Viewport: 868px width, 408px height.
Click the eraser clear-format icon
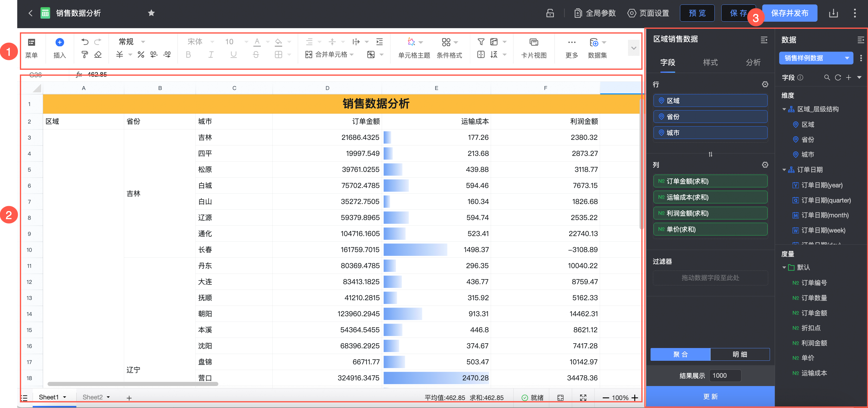[x=98, y=55]
